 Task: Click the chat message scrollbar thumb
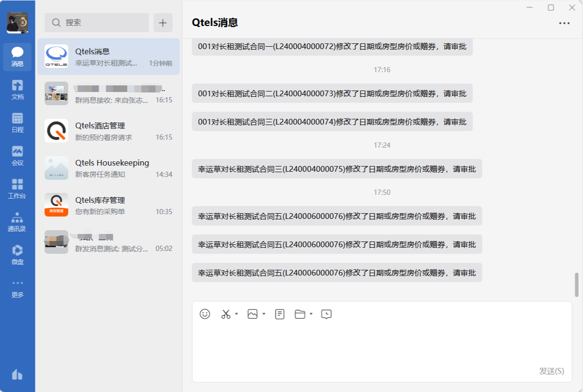point(576,284)
